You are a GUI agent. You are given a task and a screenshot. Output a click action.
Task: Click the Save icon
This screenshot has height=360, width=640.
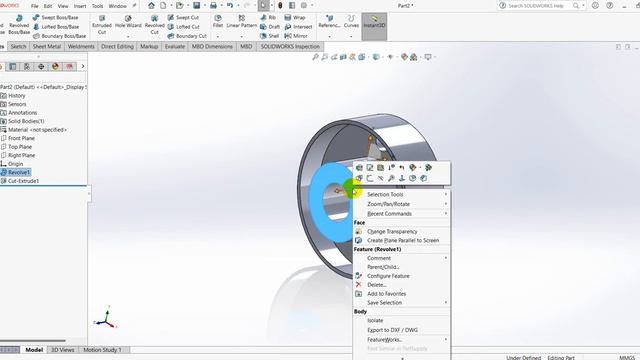pyautogui.click(x=196, y=6)
